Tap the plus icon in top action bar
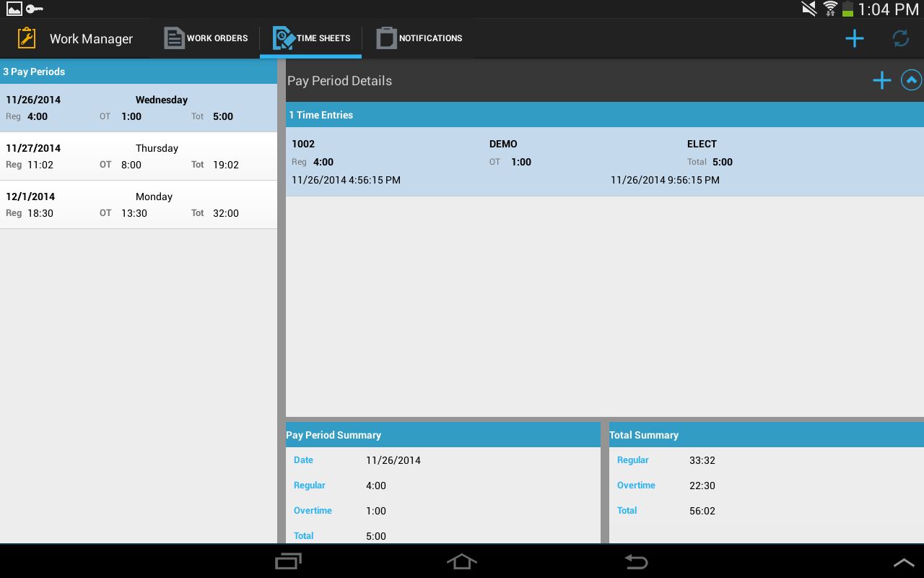Screen dimensions: 924x578 [x=855, y=38]
